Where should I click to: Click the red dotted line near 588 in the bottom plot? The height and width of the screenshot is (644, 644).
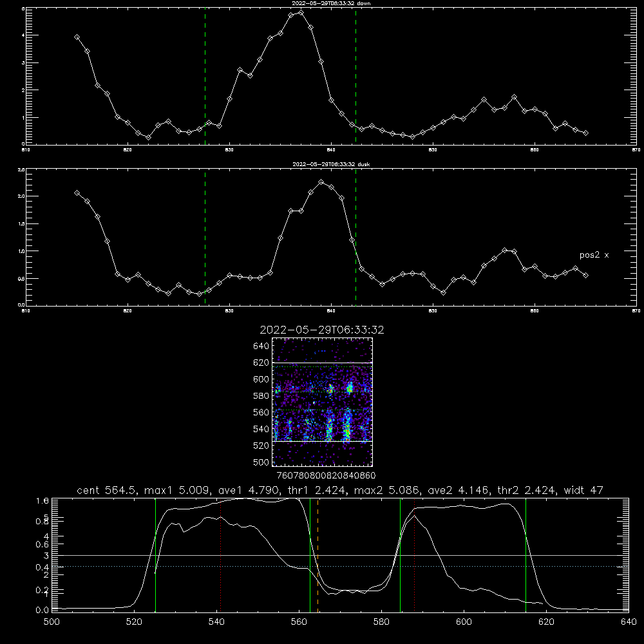coord(414,554)
